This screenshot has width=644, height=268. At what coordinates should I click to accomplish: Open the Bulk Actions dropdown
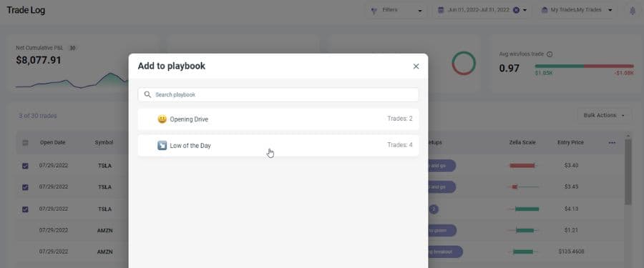(x=604, y=116)
